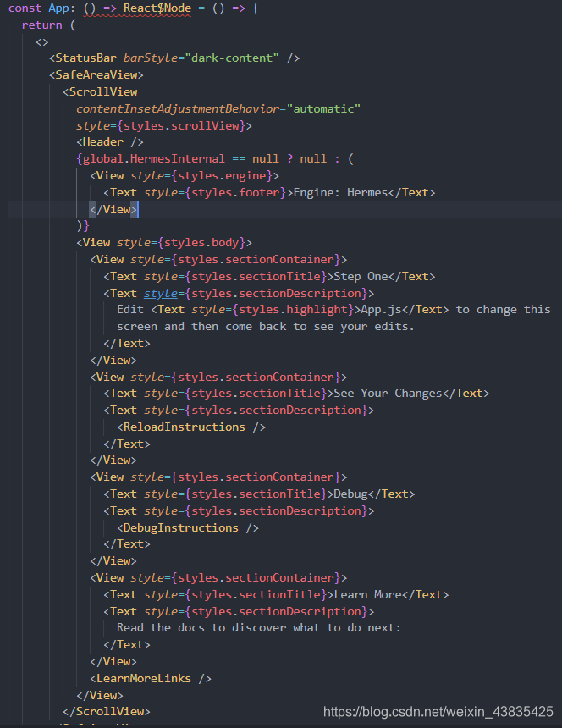This screenshot has width=562, height=728.
Task: Click 'Read the docs to discover' line
Action: pos(258,628)
